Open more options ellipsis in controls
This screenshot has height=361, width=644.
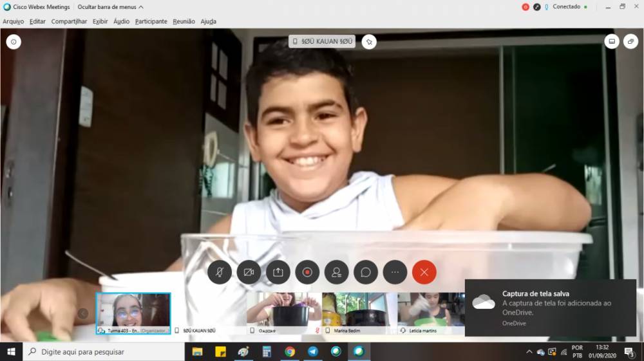395,272
